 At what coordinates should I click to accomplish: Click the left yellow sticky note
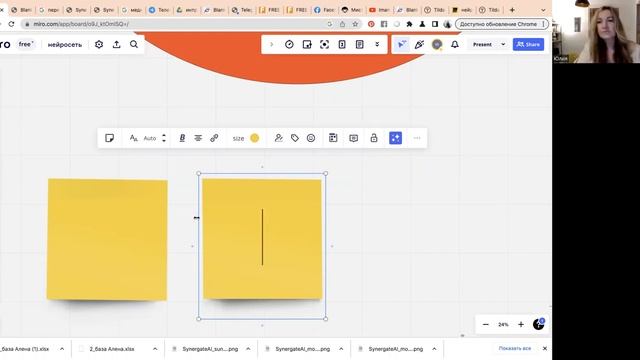tap(107, 240)
